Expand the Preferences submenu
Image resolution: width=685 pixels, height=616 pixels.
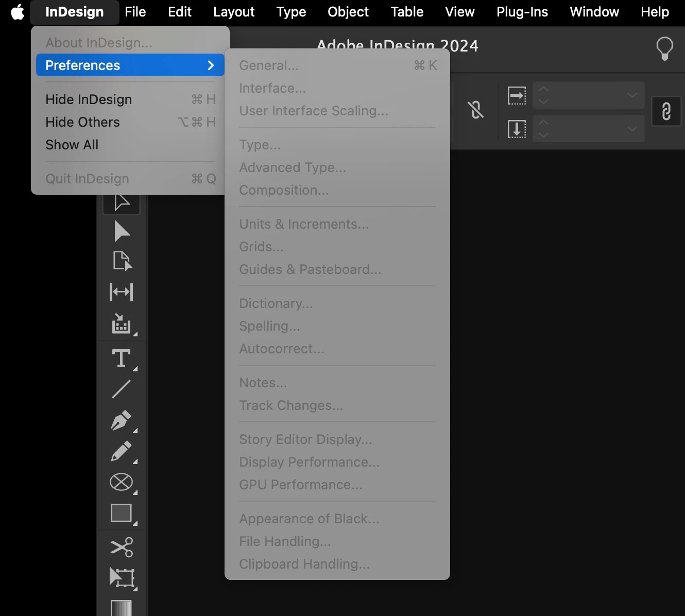point(130,65)
